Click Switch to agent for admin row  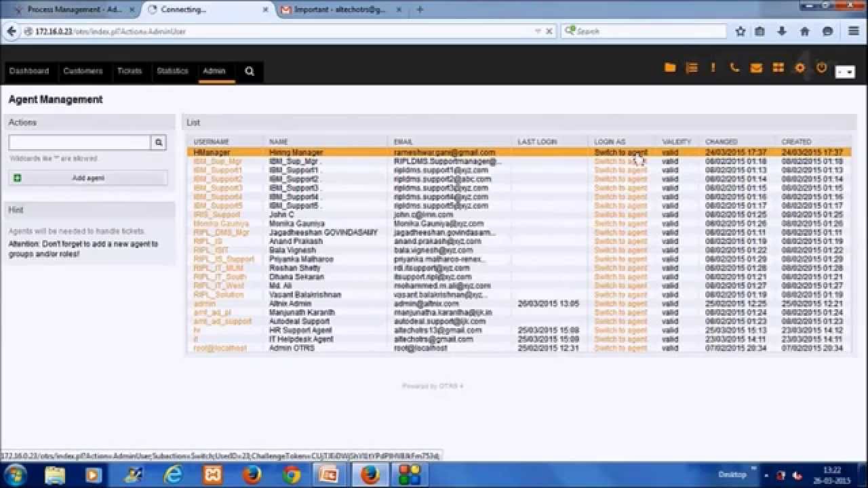pos(620,304)
